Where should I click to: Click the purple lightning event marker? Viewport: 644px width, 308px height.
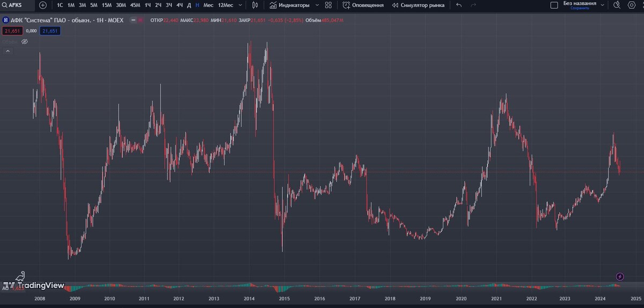click(x=620, y=277)
